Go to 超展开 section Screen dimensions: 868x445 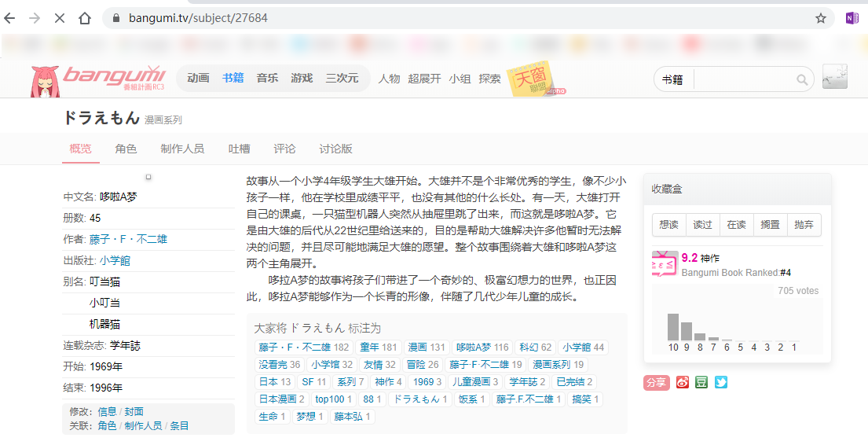click(x=425, y=79)
